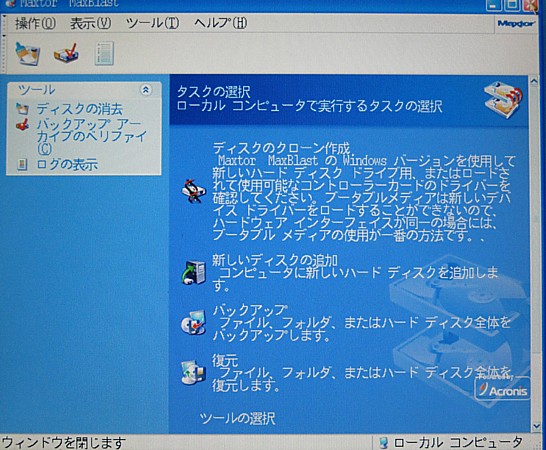The image size is (546, 450).
Task: Click the Acronis logo badge
Action: (x=503, y=390)
